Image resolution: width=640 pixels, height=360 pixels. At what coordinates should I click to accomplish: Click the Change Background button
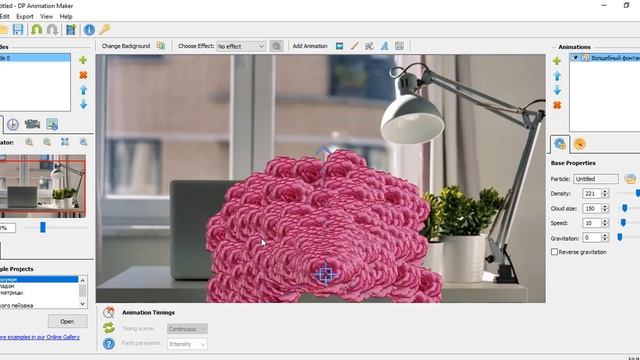(x=126, y=46)
